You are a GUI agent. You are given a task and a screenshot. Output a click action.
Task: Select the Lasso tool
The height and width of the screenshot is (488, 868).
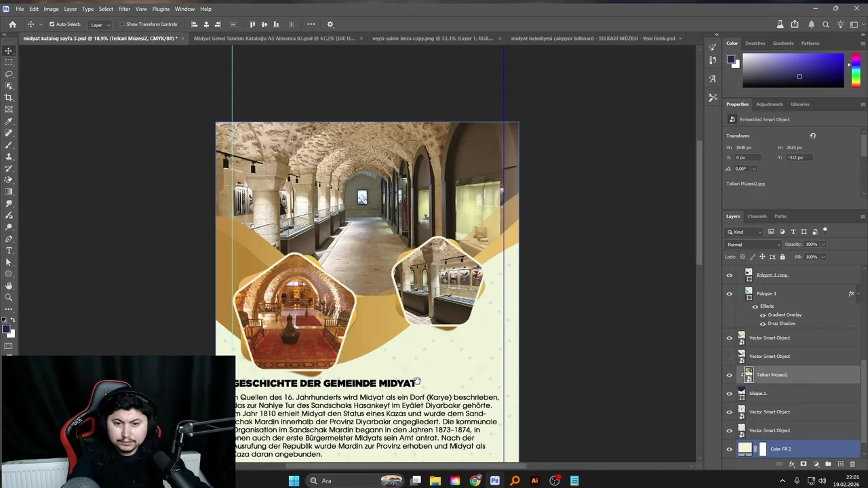click(x=9, y=74)
